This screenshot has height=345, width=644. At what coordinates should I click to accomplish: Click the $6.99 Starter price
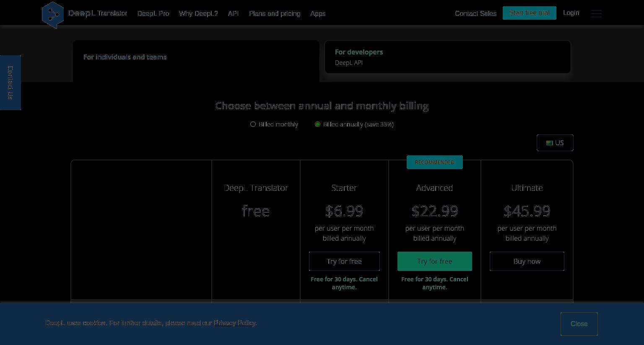point(344,211)
